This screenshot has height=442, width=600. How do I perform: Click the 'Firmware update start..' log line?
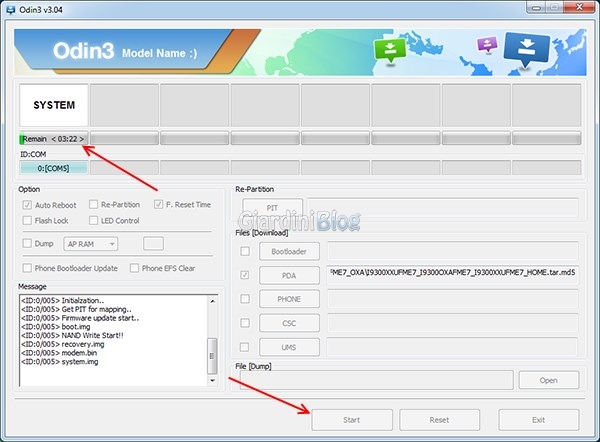pyautogui.click(x=80, y=318)
